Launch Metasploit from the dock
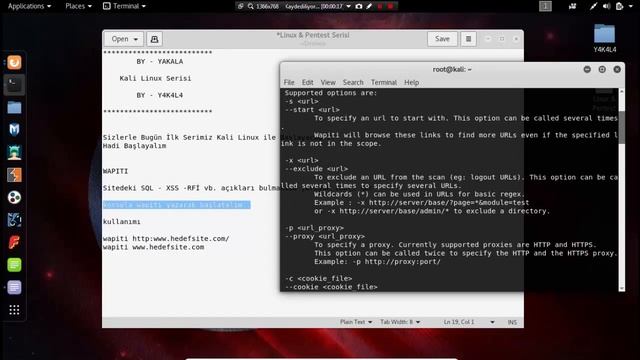 coord(14,130)
